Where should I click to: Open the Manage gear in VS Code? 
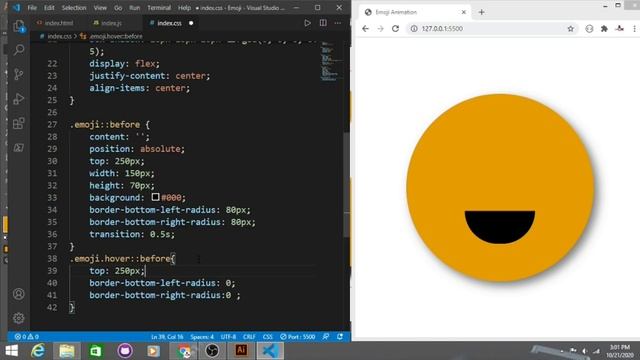click(19, 318)
